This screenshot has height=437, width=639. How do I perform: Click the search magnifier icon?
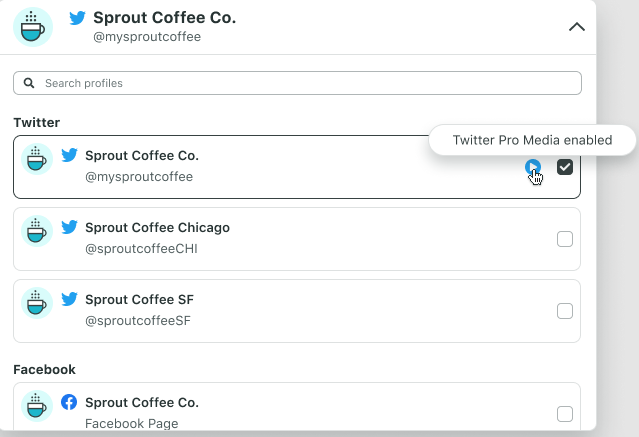point(29,83)
